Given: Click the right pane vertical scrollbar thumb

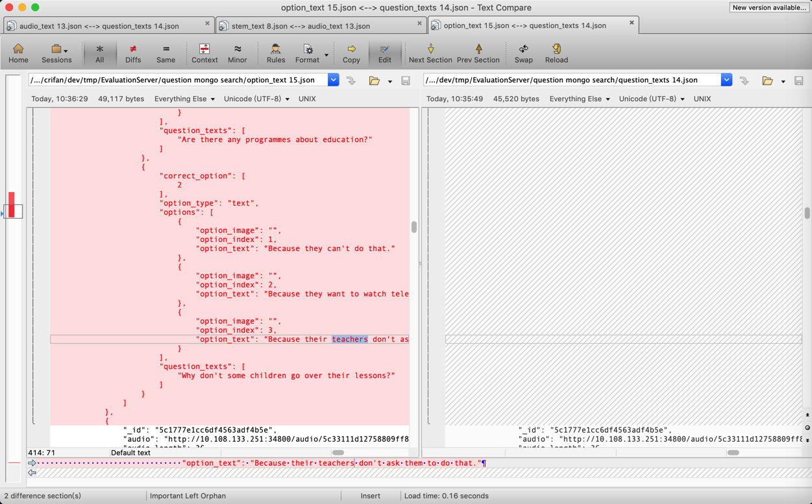Looking at the screenshot, I should coord(807,213).
